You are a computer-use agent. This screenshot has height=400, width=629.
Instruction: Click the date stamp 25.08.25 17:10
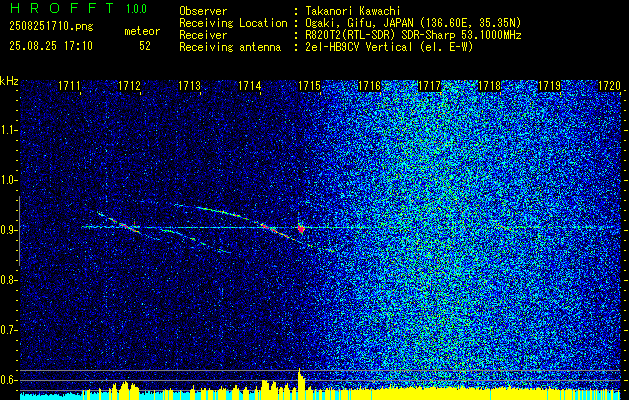(x=51, y=46)
